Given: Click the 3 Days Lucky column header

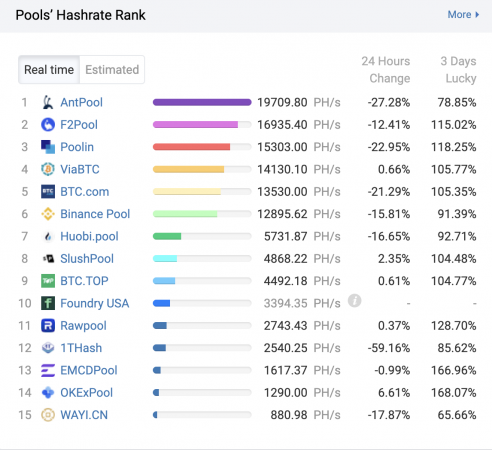Looking at the screenshot, I should (458, 70).
